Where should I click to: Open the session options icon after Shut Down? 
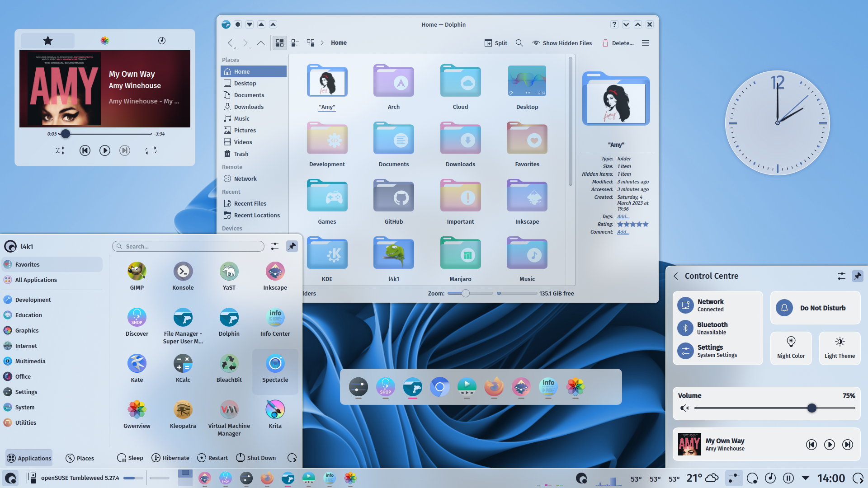(x=292, y=458)
